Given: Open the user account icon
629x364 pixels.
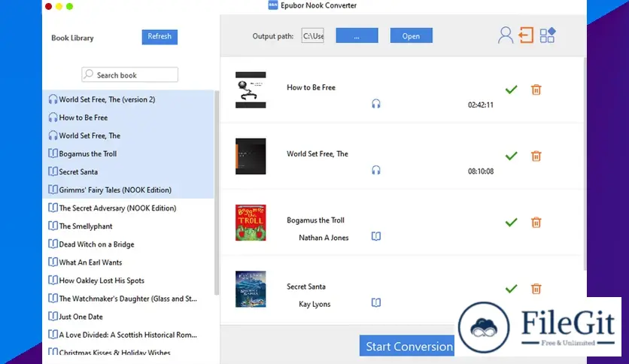Looking at the screenshot, I should pyautogui.click(x=506, y=35).
